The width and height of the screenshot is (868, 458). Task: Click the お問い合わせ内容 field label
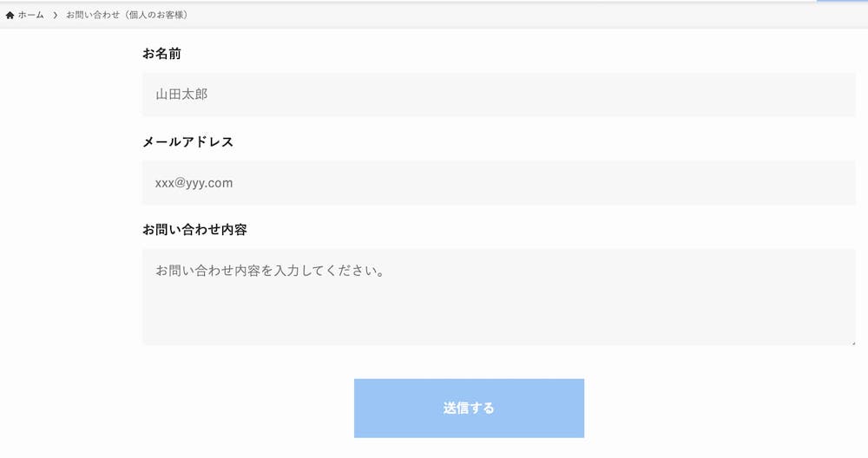point(194,230)
